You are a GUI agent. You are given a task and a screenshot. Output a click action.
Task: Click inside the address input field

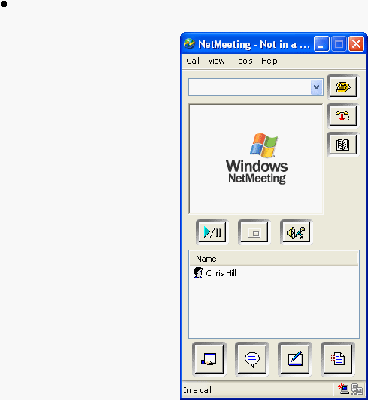tap(250, 87)
